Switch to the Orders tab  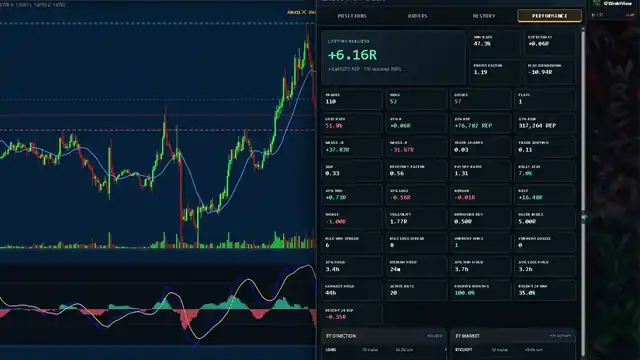tap(417, 16)
